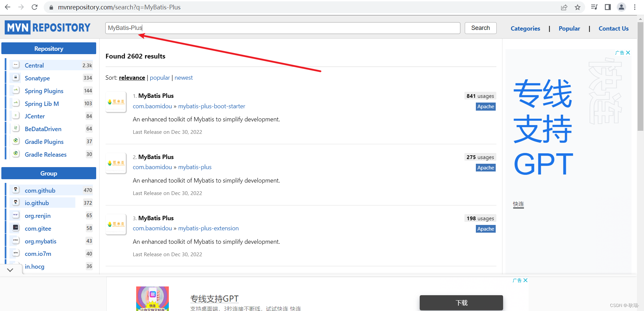This screenshot has height=311, width=644.
Task: Open the Chrome three-dot menu
Action: 635,7
